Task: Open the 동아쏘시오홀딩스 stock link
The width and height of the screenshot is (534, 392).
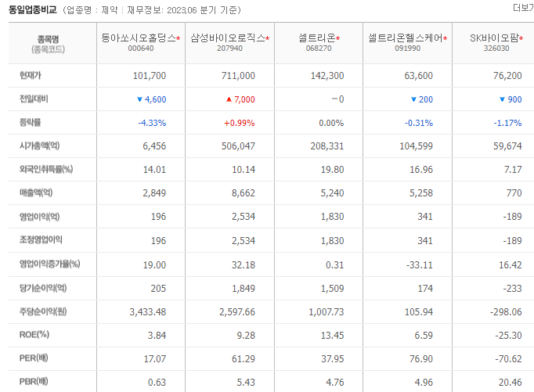Action: pos(139,38)
